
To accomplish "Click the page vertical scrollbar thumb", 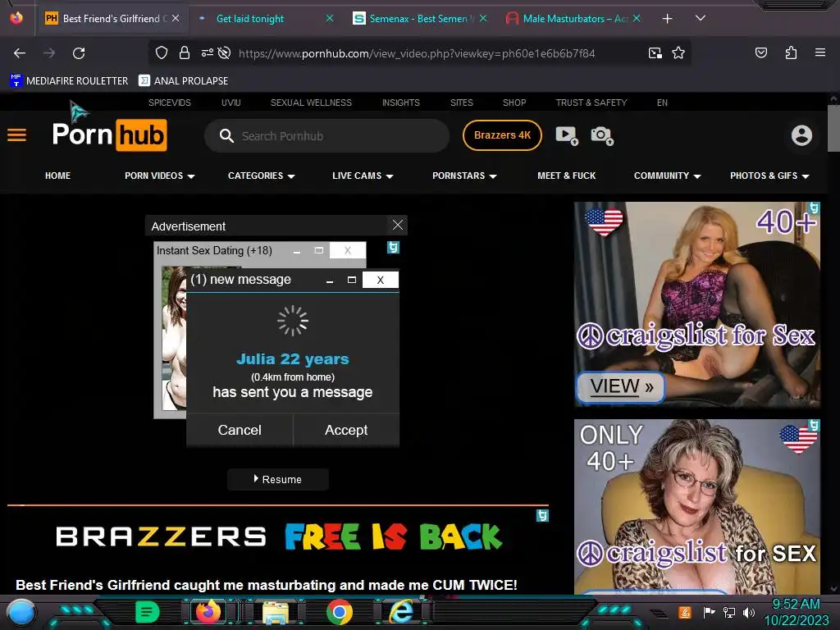I will [833, 128].
